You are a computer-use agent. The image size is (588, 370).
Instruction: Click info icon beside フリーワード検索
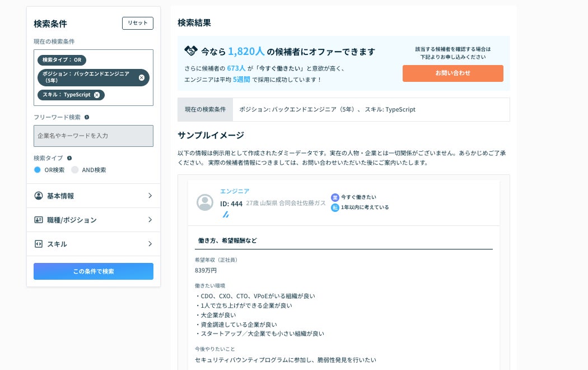[87, 117]
